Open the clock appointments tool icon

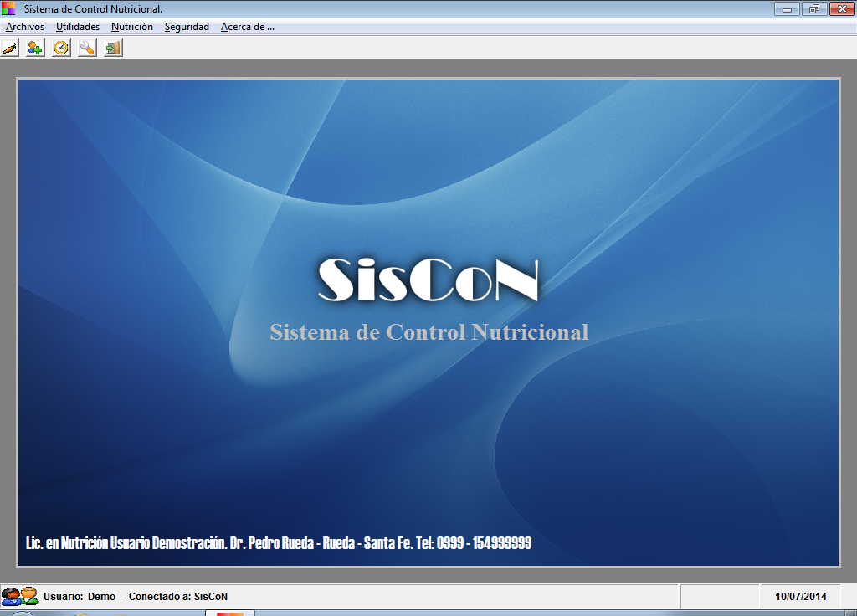pyautogui.click(x=59, y=48)
